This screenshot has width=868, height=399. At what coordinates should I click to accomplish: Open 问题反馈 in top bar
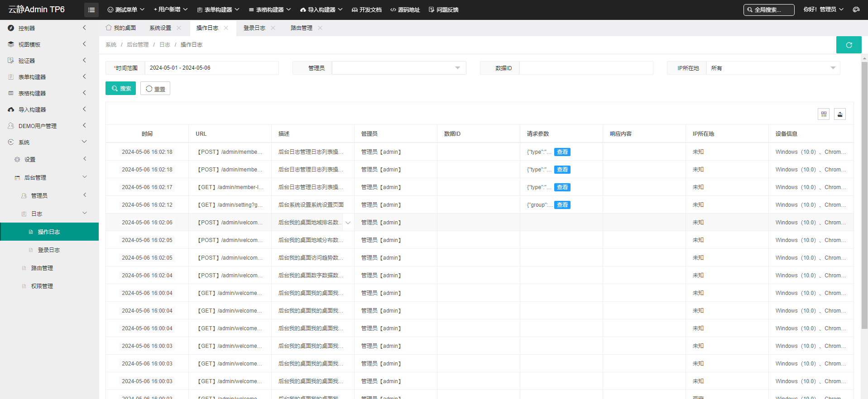tap(444, 9)
